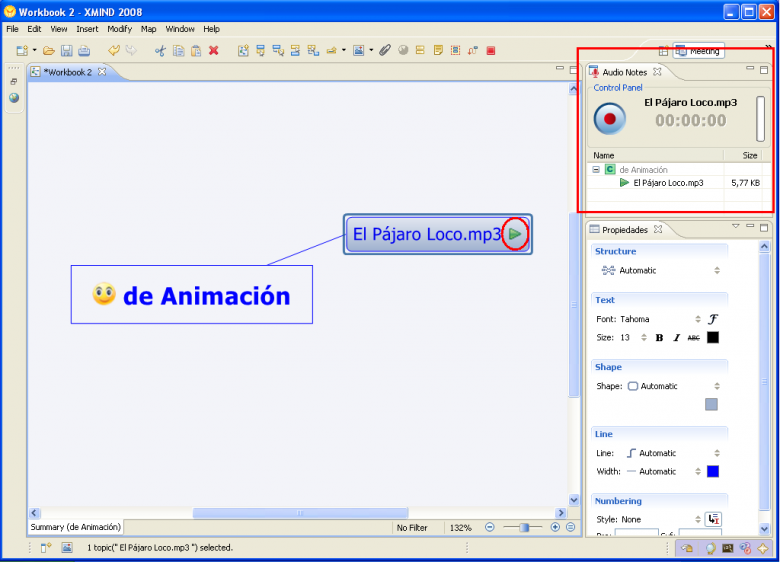Open the Insert menu
Screen dimensions: 780x562
tap(87, 29)
